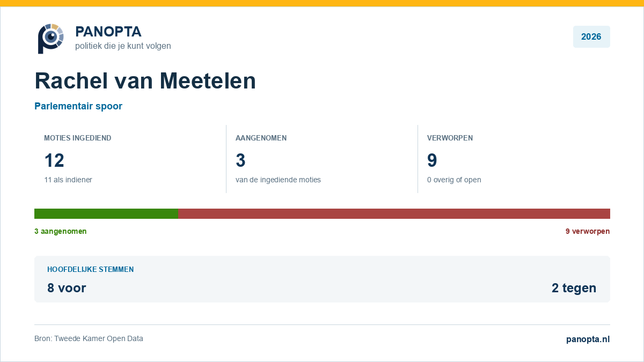Select the '2 tegen' vote count

point(574,288)
